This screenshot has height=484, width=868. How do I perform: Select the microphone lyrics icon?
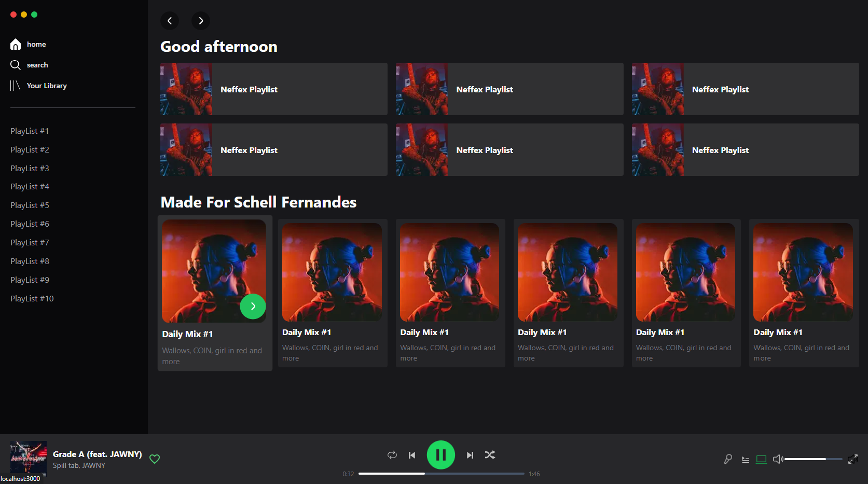click(728, 459)
